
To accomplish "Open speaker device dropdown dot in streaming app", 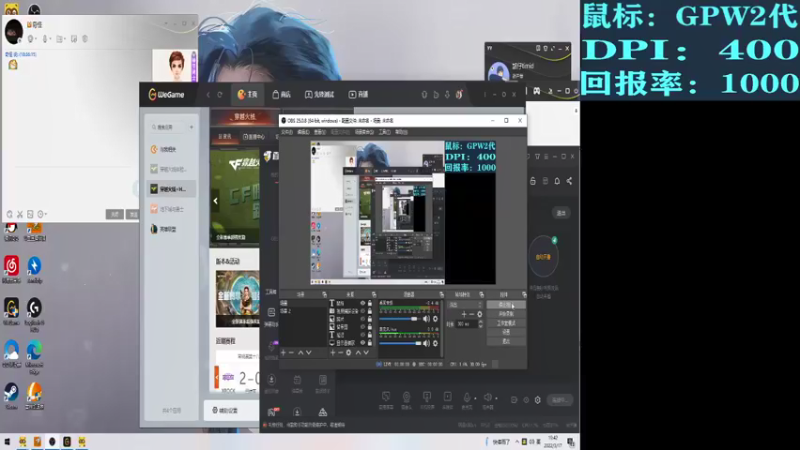I will [496, 398].
